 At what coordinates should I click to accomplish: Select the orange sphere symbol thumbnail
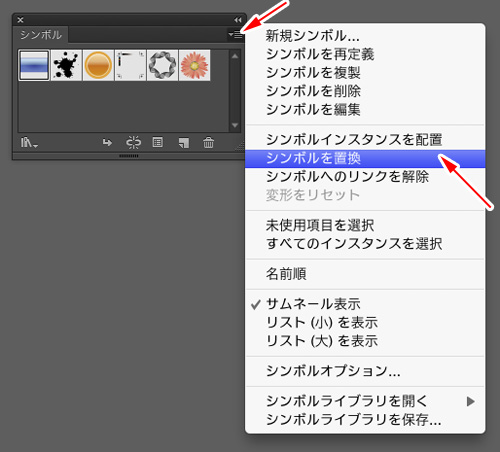(x=98, y=65)
